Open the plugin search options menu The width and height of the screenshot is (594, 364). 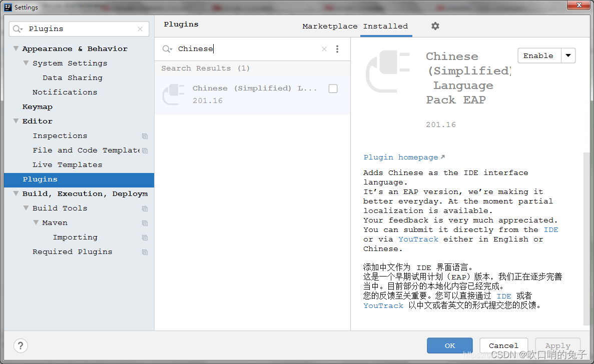pyautogui.click(x=337, y=49)
